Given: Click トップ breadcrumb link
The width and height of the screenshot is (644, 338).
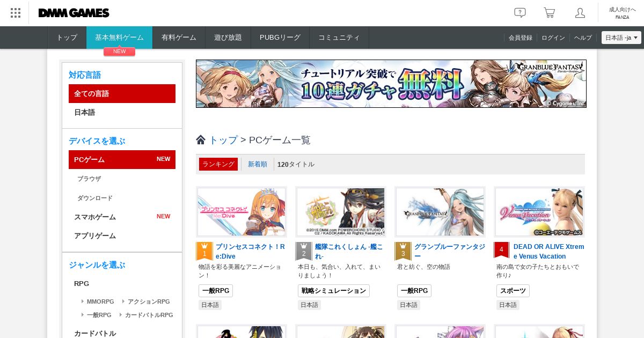Looking at the screenshot, I should click(223, 140).
